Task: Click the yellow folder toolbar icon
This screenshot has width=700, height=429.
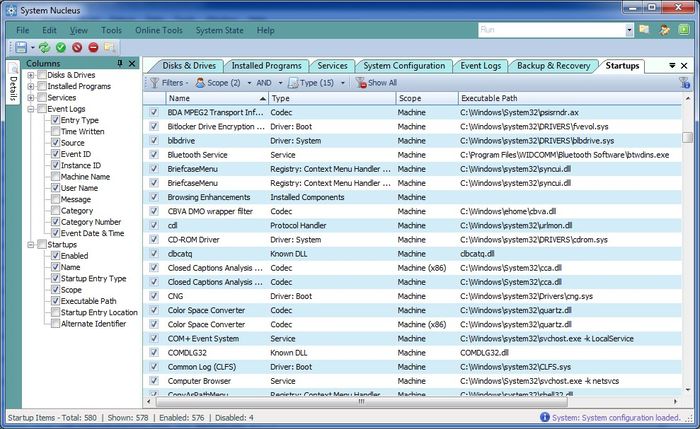Action: (109, 47)
